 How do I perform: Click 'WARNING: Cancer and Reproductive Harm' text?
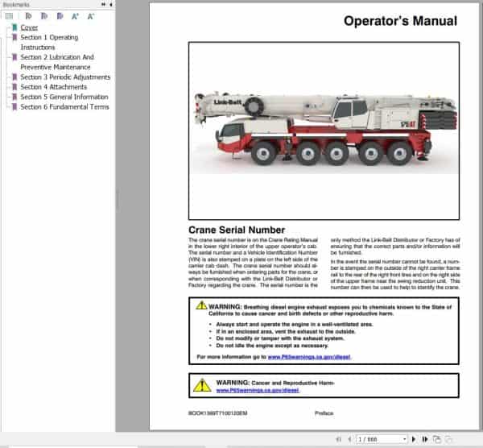[275, 383]
